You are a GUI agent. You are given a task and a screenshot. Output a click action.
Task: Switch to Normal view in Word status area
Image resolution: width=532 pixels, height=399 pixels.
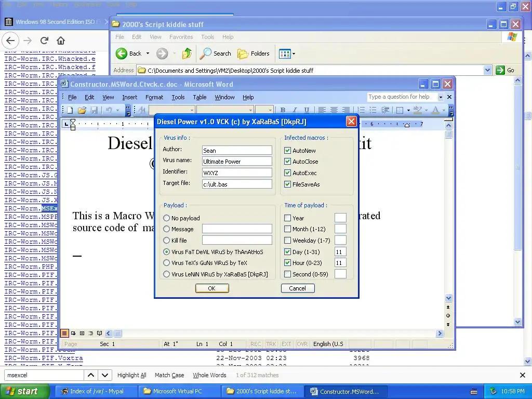click(x=64, y=334)
